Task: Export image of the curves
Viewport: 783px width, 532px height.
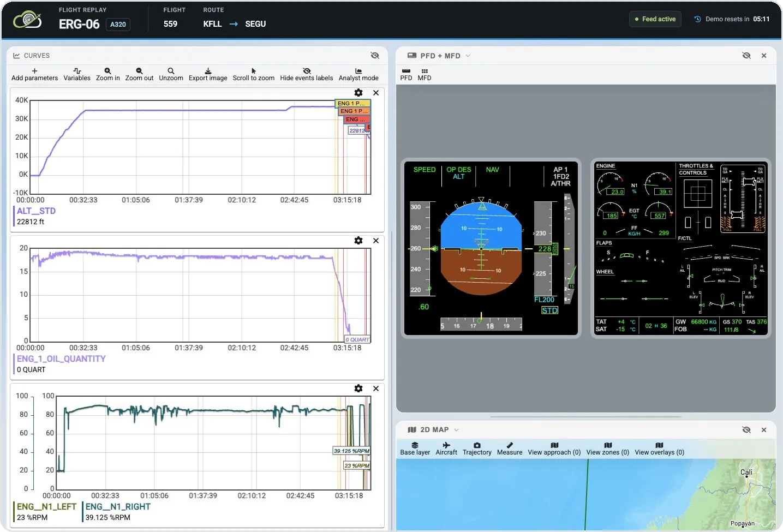Action: 208,75
